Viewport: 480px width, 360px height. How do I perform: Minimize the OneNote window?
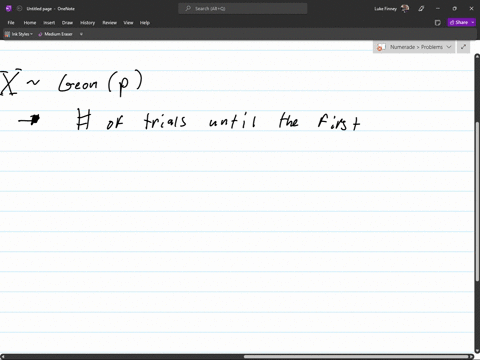click(438, 9)
